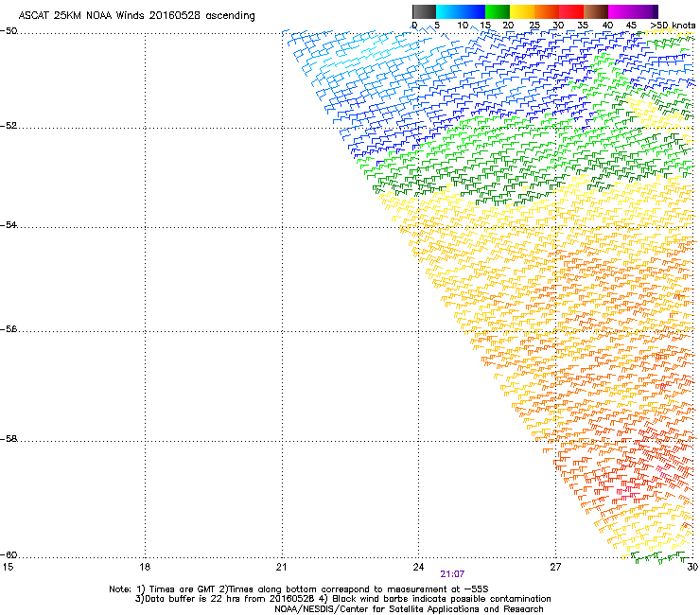Click the latitude label -50

[9, 31]
